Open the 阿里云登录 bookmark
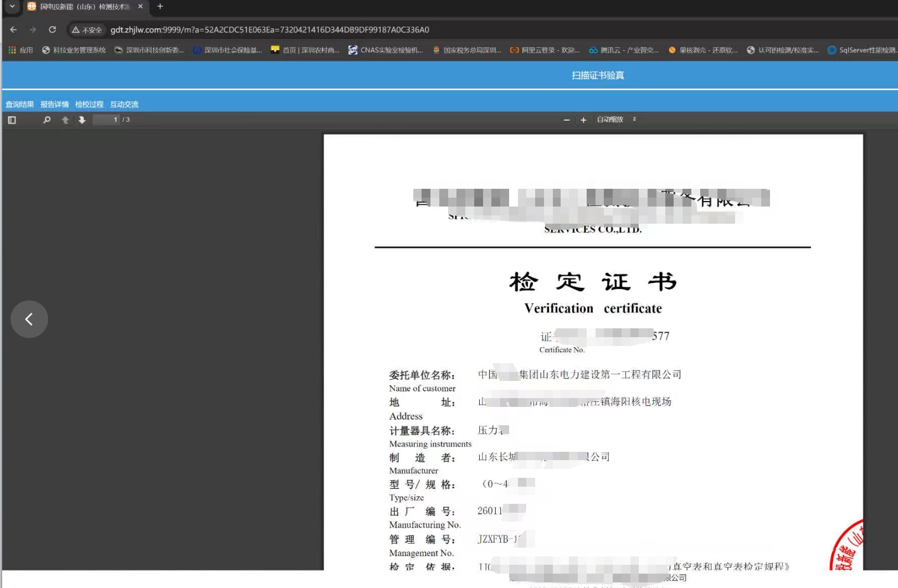Screen dimensions: 898x588 coord(545,50)
